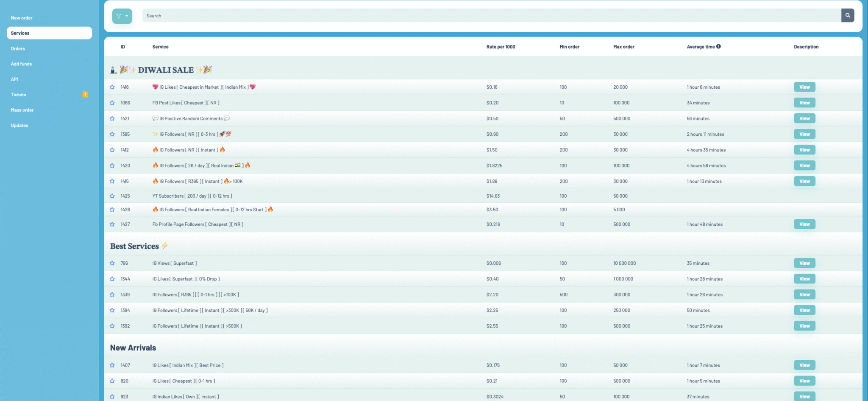
Task: Open the Mass order section
Action: point(22,110)
